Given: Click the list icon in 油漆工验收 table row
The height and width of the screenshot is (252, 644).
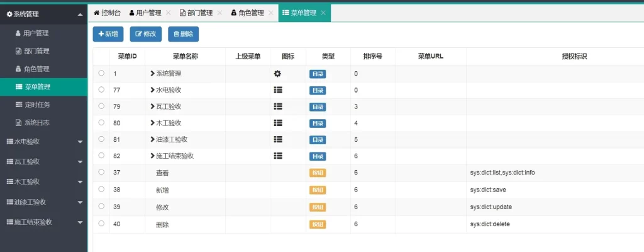Looking at the screenshot, I should tap(277, 139).
